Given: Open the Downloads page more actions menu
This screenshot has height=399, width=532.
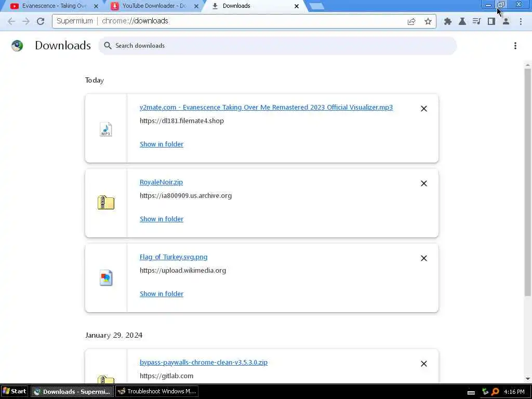Looking at the screenshot, I should [x=515, y=46].
